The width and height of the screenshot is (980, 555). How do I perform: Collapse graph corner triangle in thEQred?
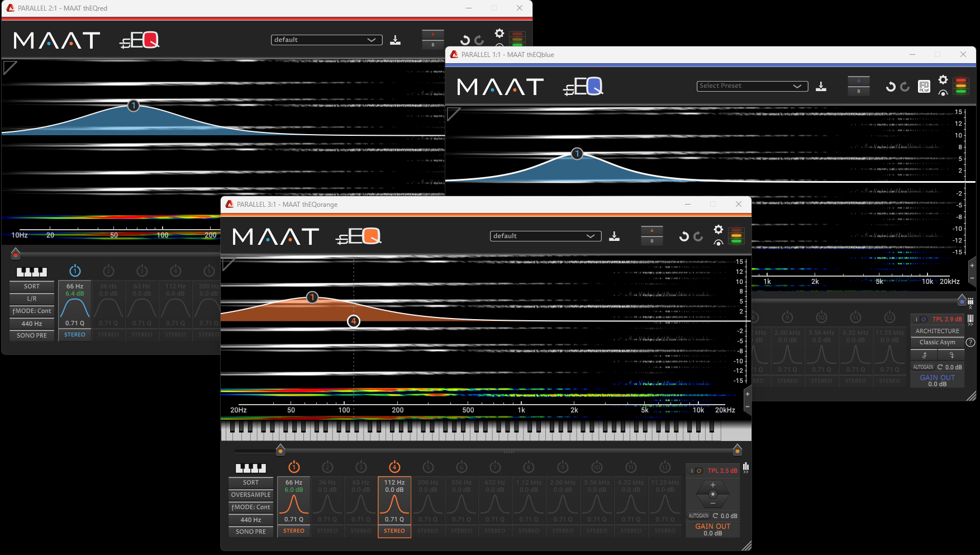9,68
